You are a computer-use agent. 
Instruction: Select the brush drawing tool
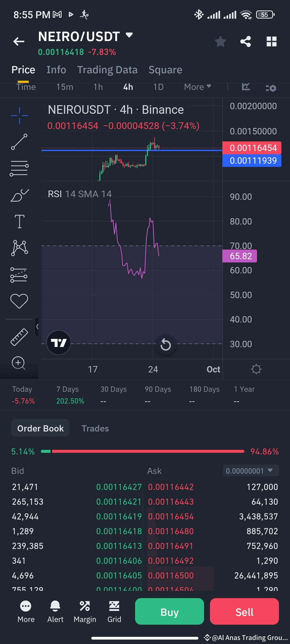(19, 195)
